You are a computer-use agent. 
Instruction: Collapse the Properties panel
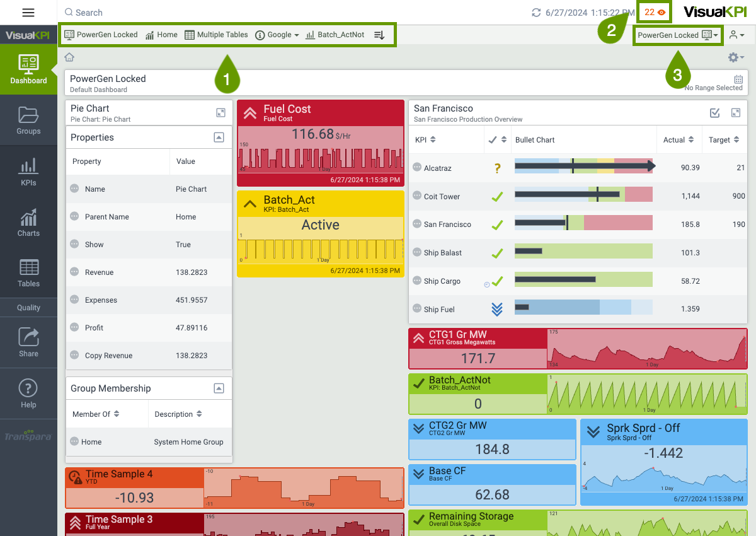219,137
